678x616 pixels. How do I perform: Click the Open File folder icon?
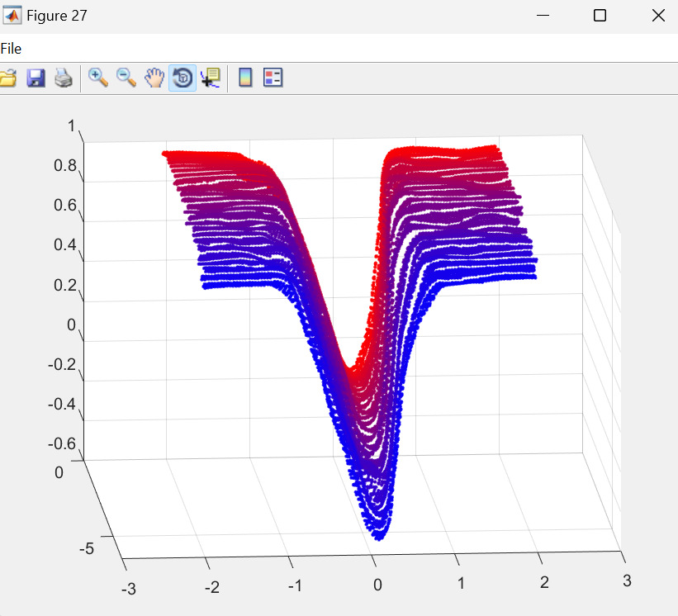tap(7, 78)
